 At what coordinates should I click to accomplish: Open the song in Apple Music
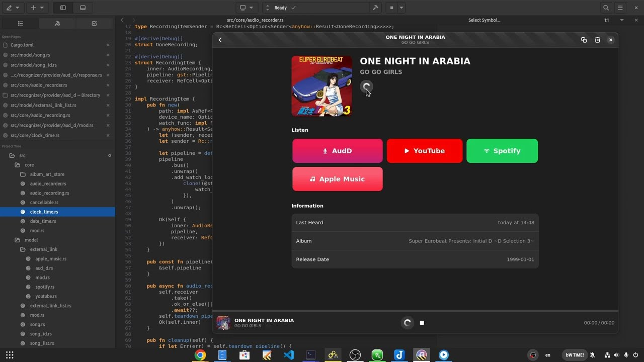tap(338, 179)
